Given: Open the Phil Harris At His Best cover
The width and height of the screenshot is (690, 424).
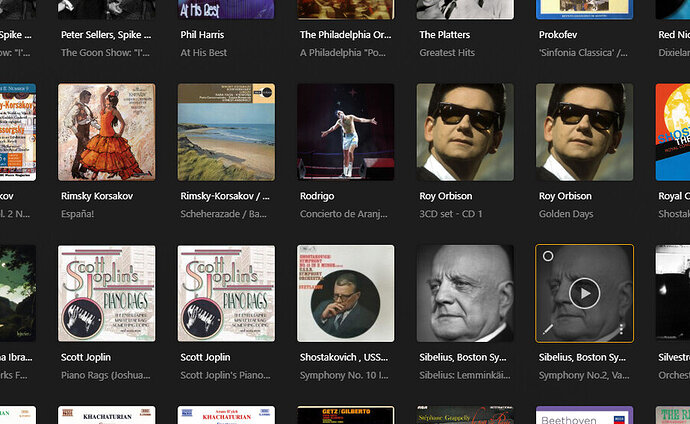Looking at the screenshot, I should [226, 9].
